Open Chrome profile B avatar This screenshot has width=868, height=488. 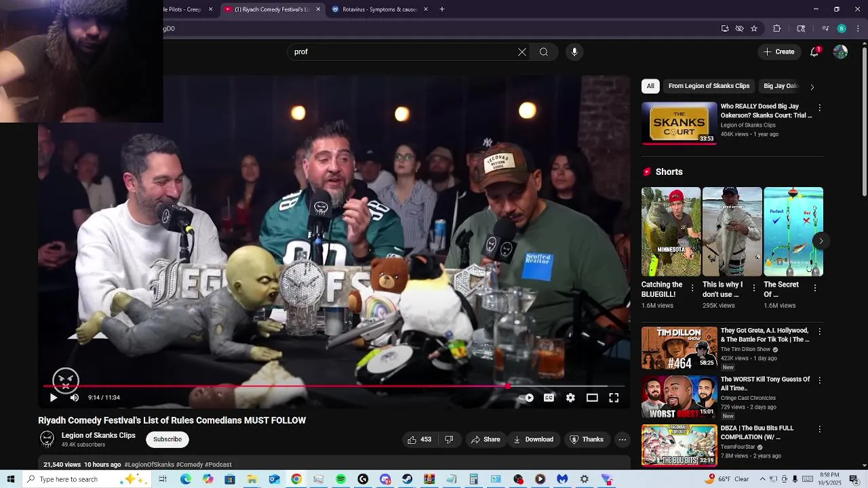tap(842, 28)
